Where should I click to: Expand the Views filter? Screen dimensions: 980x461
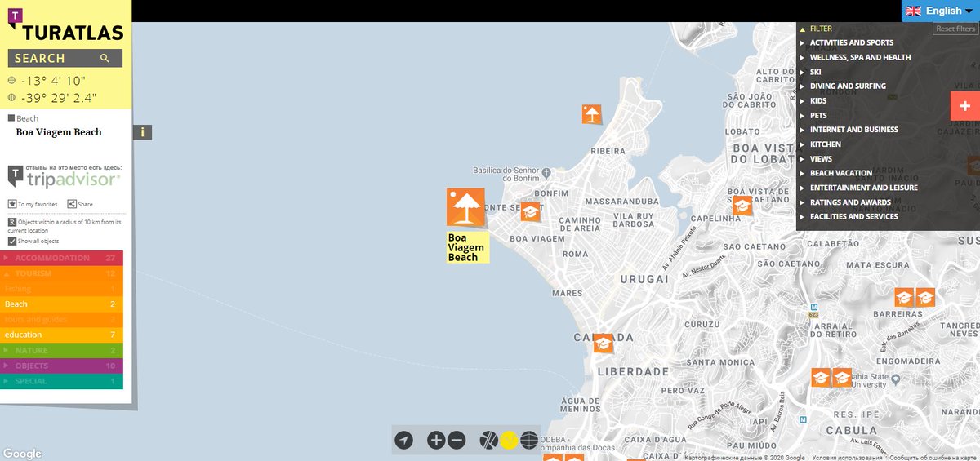(821, 158)
